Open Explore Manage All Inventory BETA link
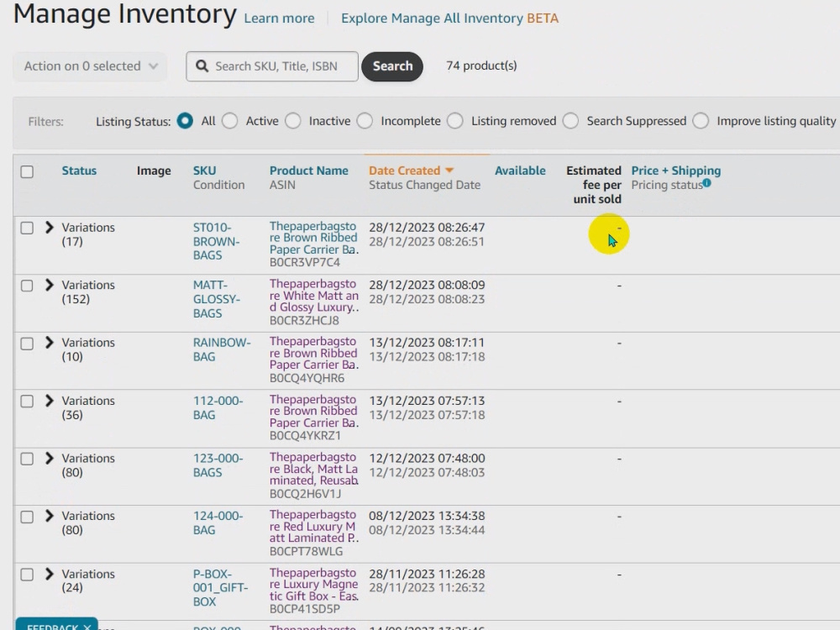The height and width of the screenshot is (630, 840). click(x=450, y=18)
